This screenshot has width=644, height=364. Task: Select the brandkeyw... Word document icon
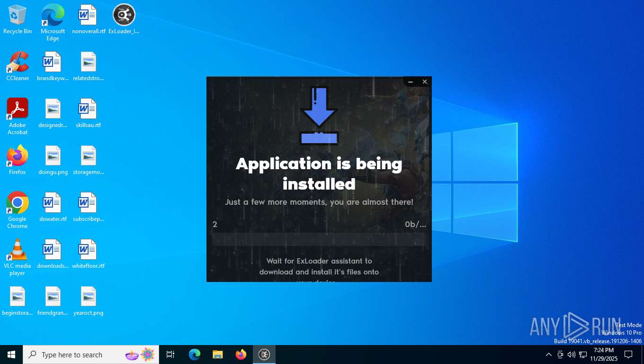53,66
